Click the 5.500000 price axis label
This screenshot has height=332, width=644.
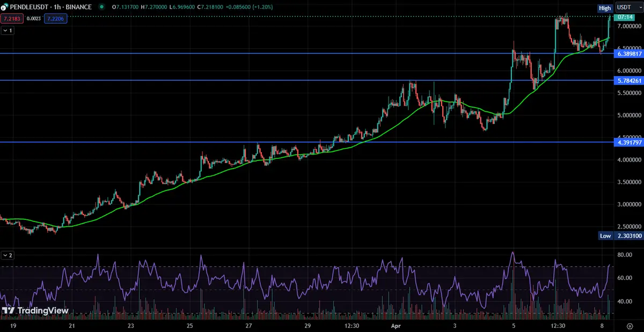[629, 93]
